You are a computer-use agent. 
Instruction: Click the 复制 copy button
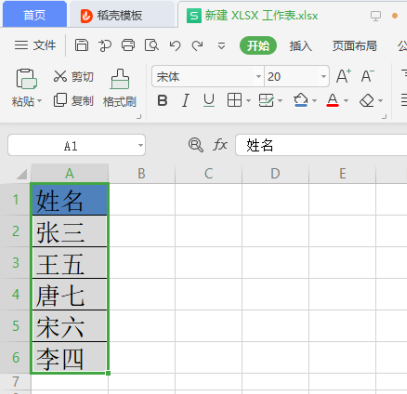[74, 100]
